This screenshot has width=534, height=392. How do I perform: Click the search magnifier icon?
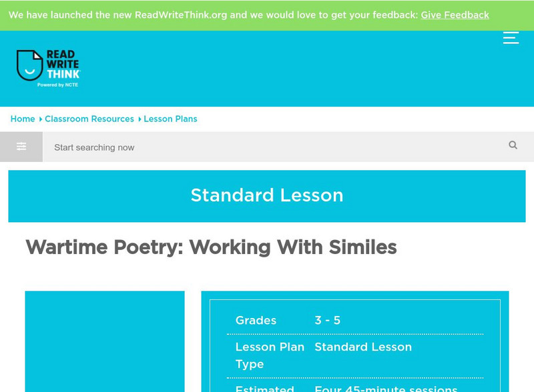513,145
